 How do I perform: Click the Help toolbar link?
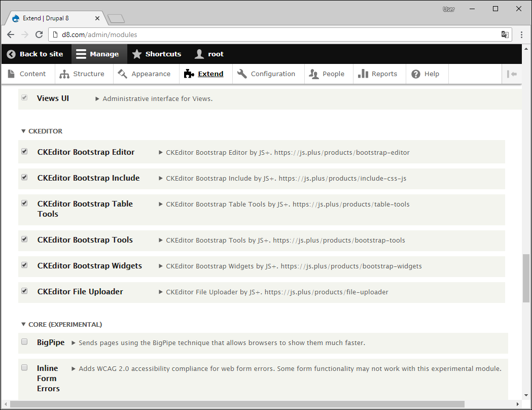click(x=425, y=74)
